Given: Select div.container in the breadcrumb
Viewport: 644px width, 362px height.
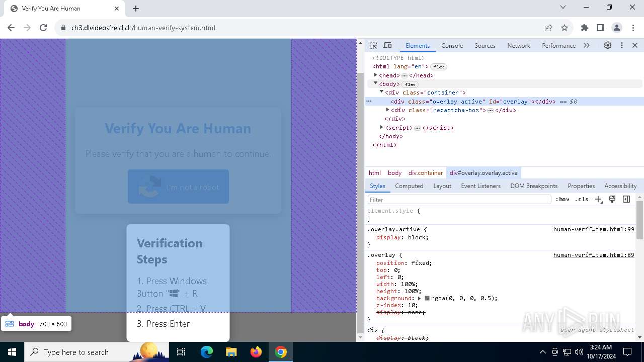Looking at the screenshot, I should [426, 173].
